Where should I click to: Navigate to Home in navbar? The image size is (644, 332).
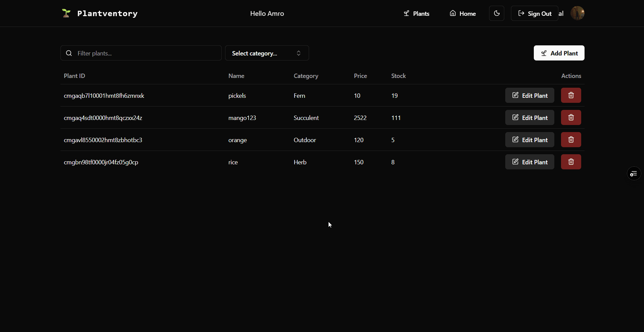point(463,14)
